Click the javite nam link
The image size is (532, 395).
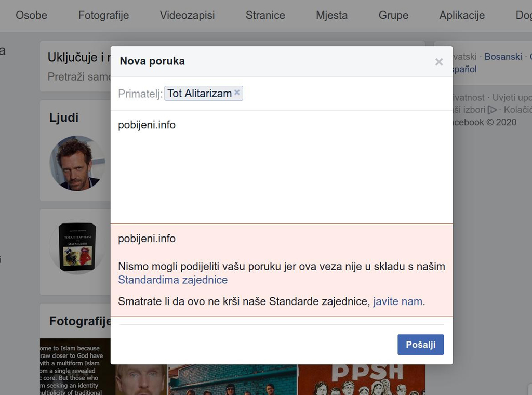coord(397,301)
